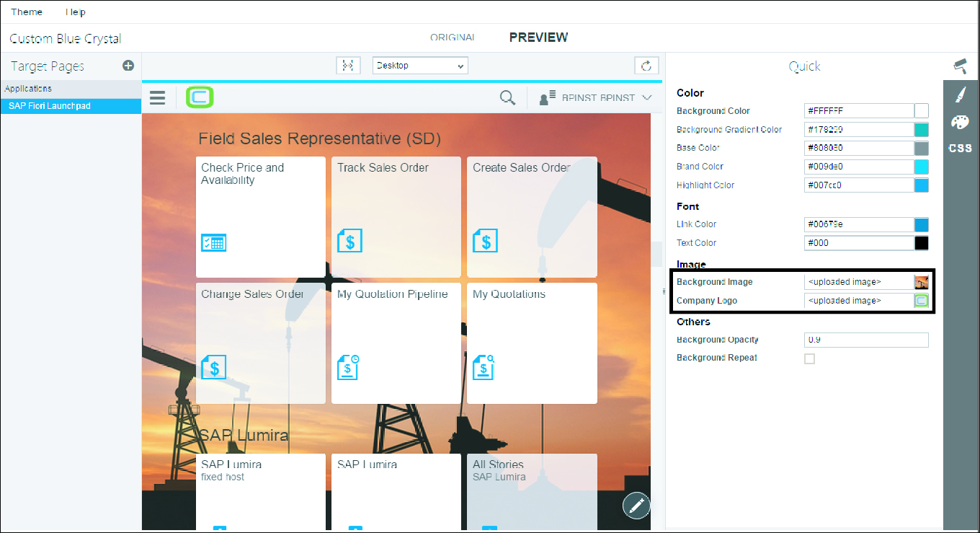Refresh the preview with reload icon

(x=646, y=66)
